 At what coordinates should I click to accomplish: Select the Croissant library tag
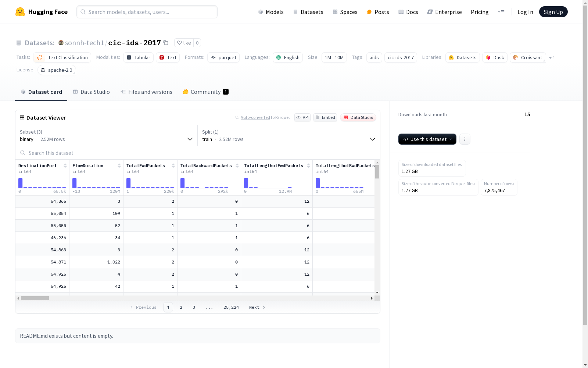[x=528, y=57]
